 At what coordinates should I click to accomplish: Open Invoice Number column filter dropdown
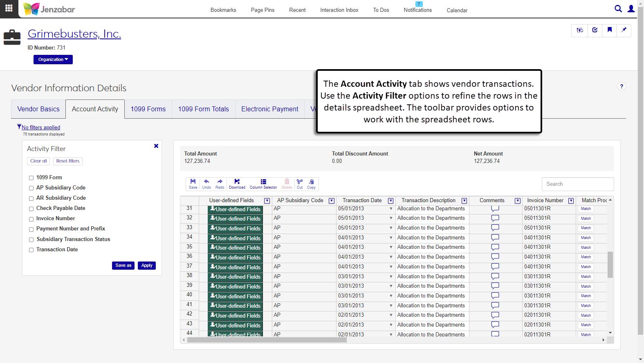[571, 201]
